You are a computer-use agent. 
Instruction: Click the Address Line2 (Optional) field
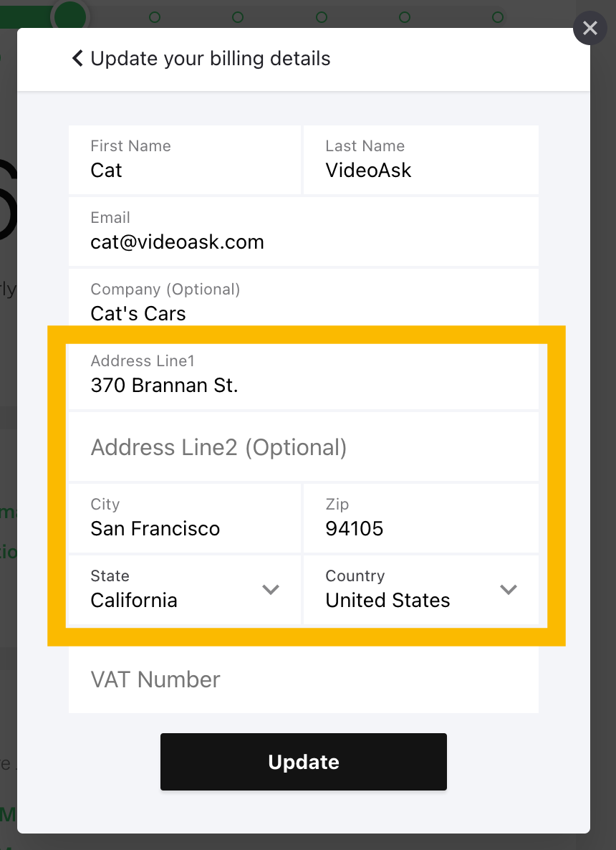click(x=303, y=447)
